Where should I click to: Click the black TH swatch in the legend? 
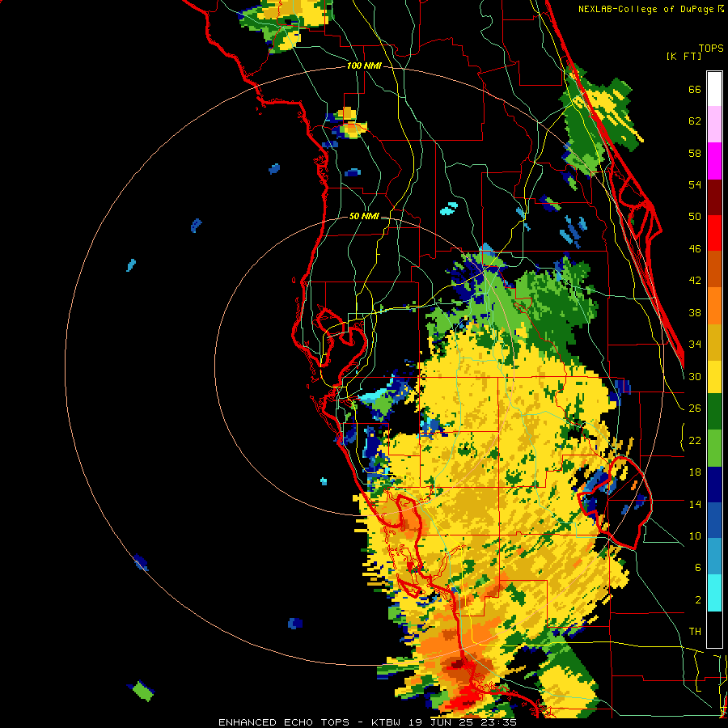click(714, 629)
